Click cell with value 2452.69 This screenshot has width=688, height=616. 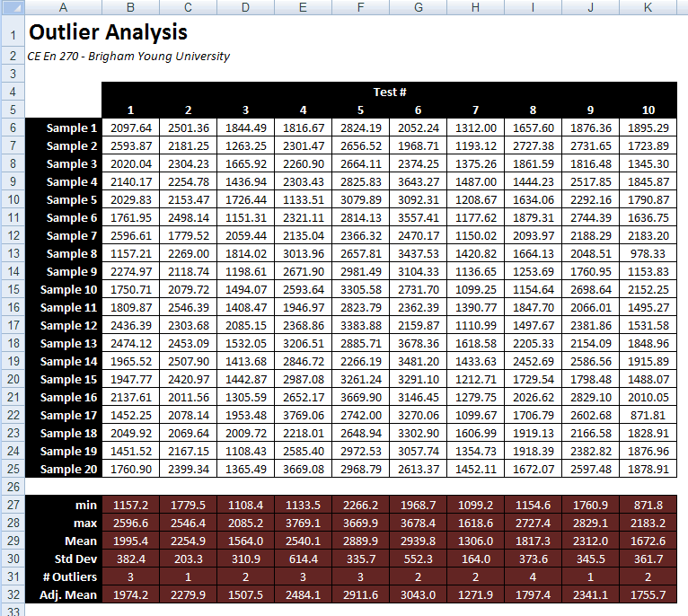click(x=534, y=362)
